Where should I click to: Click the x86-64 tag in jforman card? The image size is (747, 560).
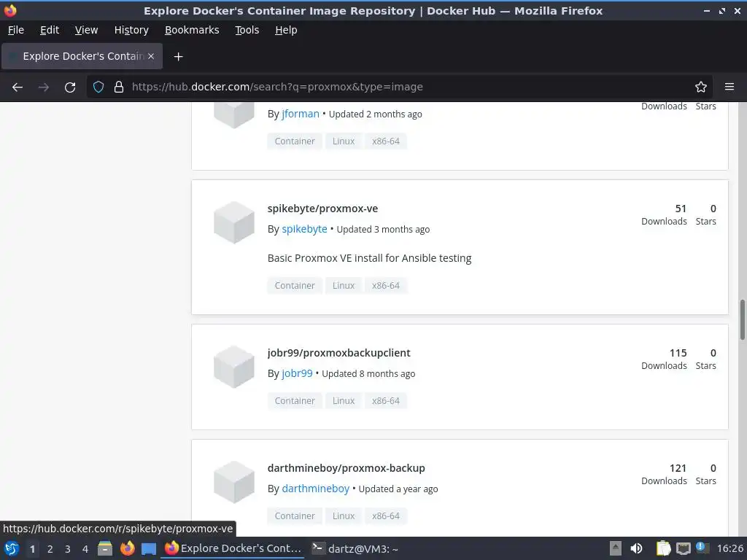386,141
